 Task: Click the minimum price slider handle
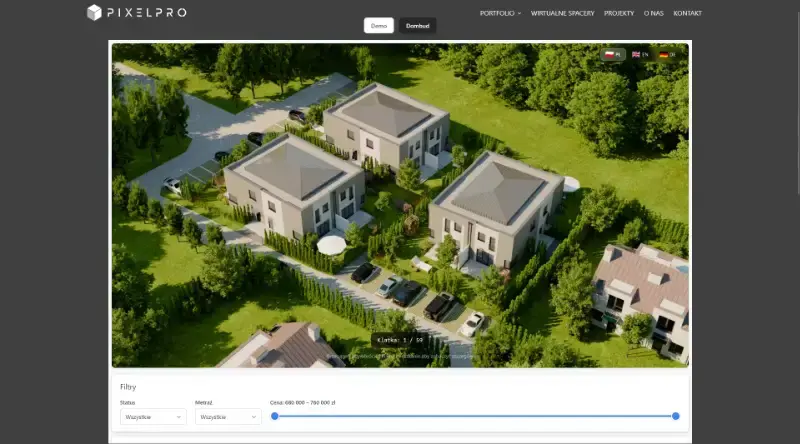275,416
